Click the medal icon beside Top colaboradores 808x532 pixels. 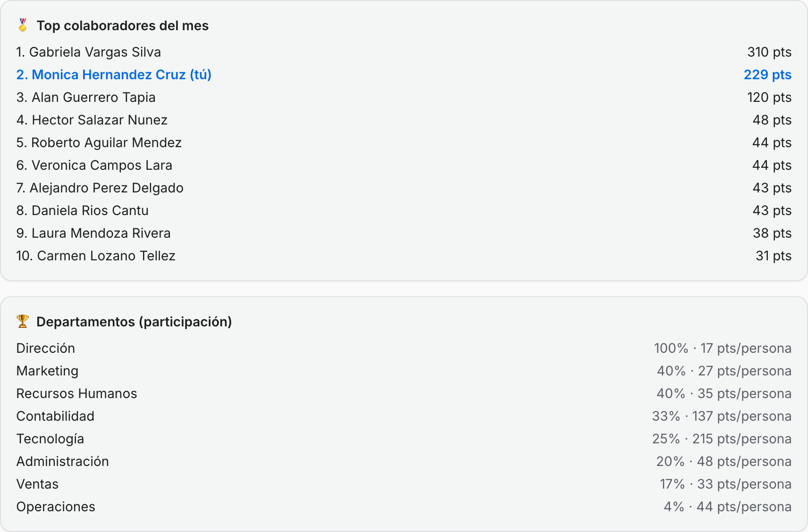23,25
